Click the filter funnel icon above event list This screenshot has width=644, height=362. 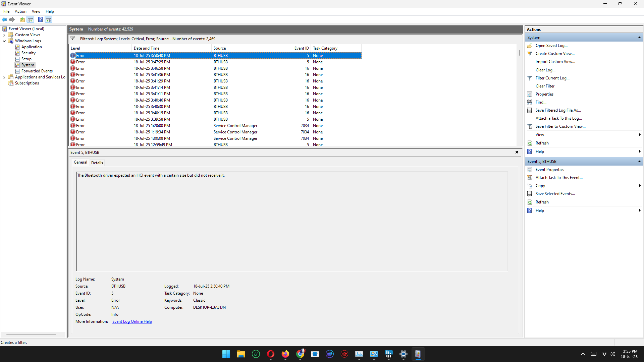pyautogui.click(x=72, y=39)
